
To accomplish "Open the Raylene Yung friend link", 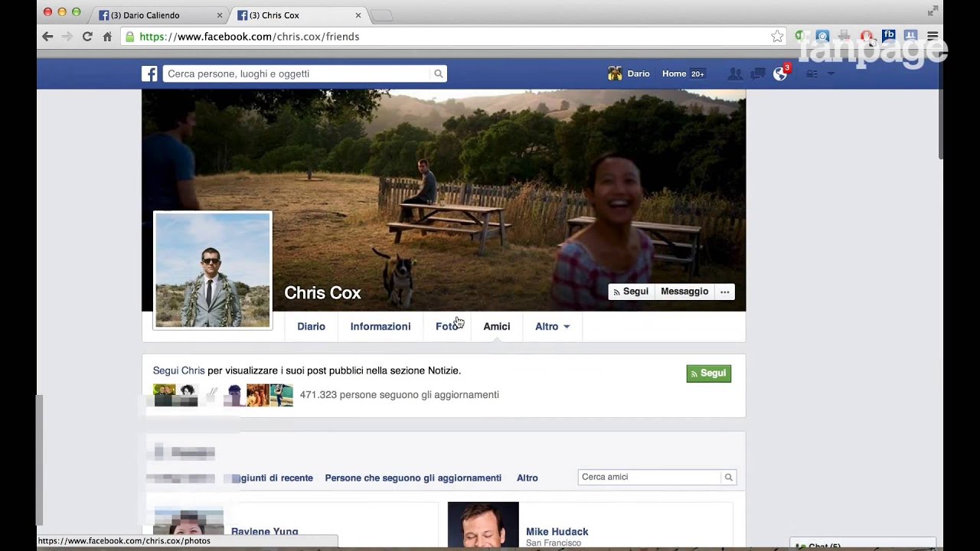I will [265, 532].
